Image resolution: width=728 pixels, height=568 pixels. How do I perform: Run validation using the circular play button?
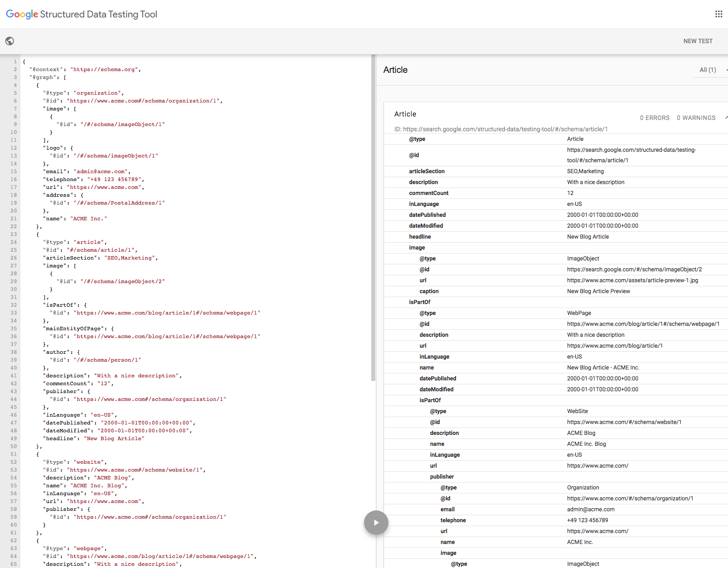[376, 522]
